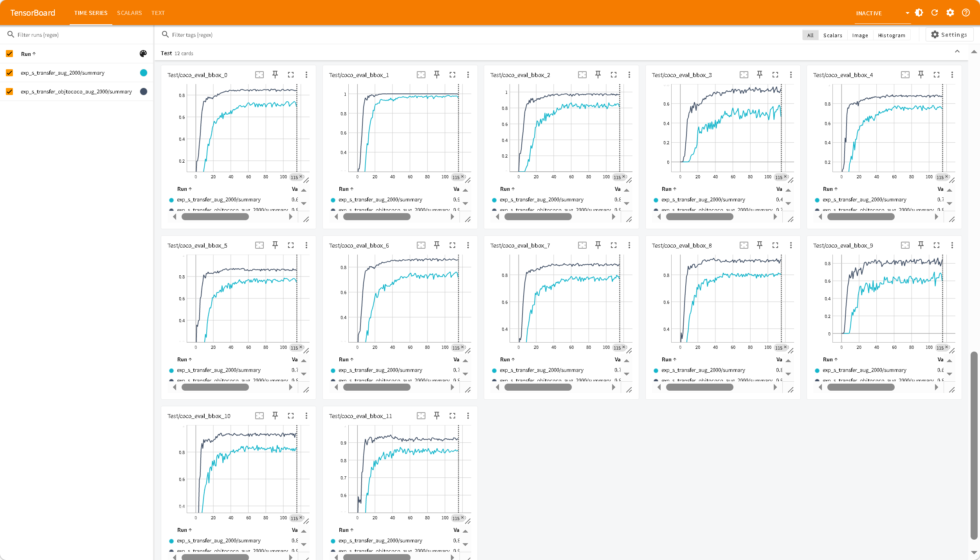Toggle dark mode theme icon

tap(919, 13)
